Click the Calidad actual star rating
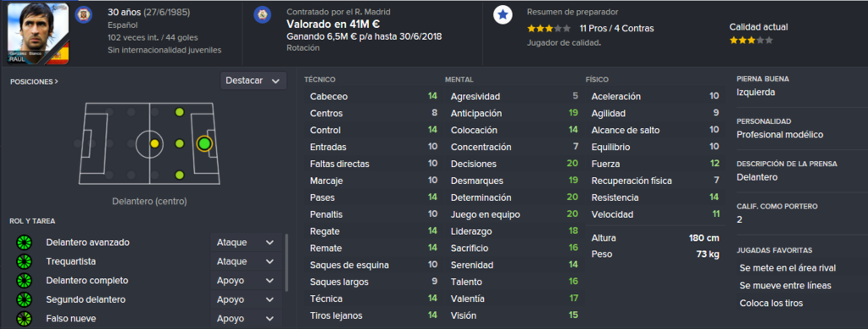 pyautogui.click(x=751, y=41)
